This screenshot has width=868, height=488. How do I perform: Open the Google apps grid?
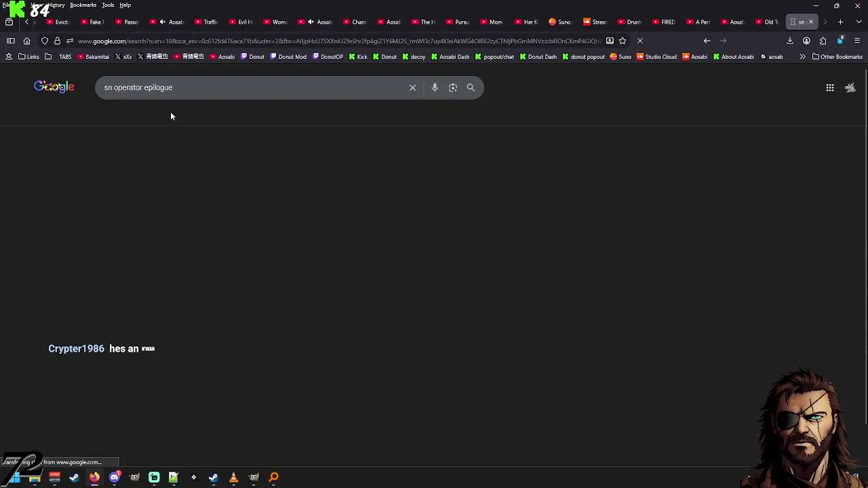829,87
